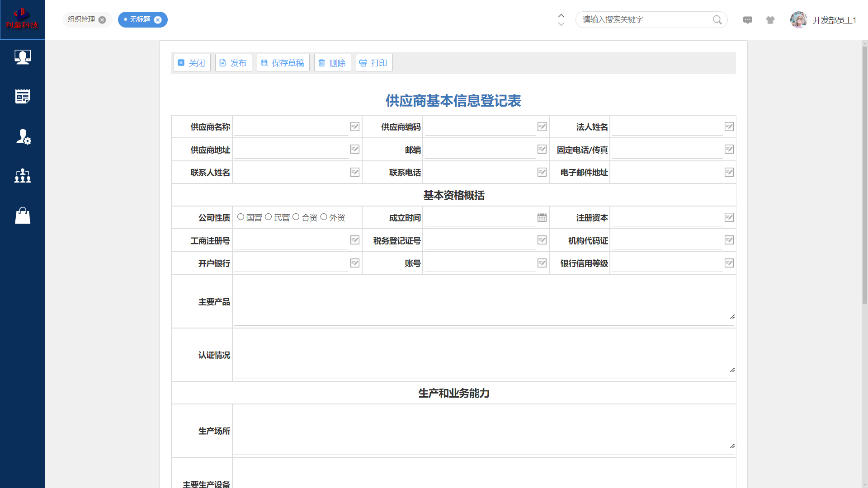Focus the search keyword input box
Screen dimensions: 868x488
pyautogui.click(x=646, y=19)
